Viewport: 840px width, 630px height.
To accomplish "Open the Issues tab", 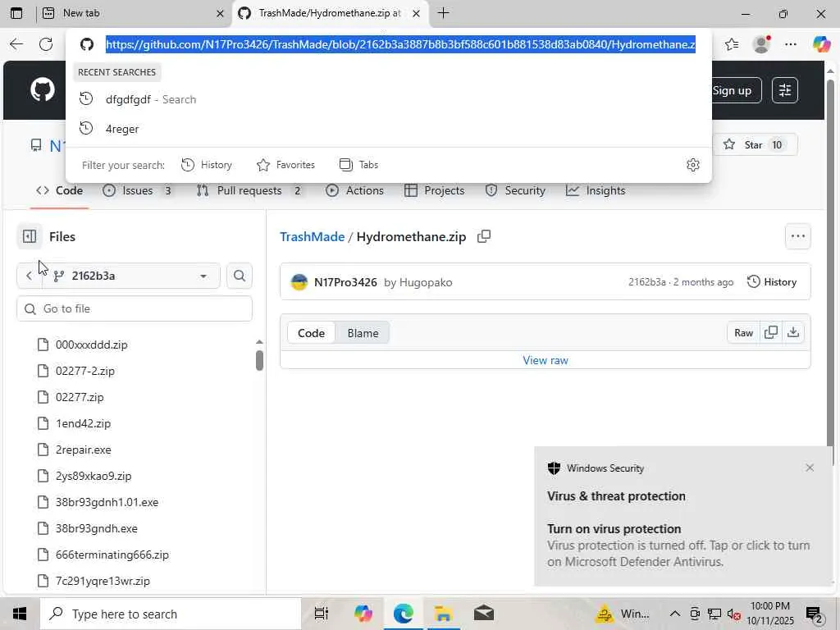I will click(137, 190).
